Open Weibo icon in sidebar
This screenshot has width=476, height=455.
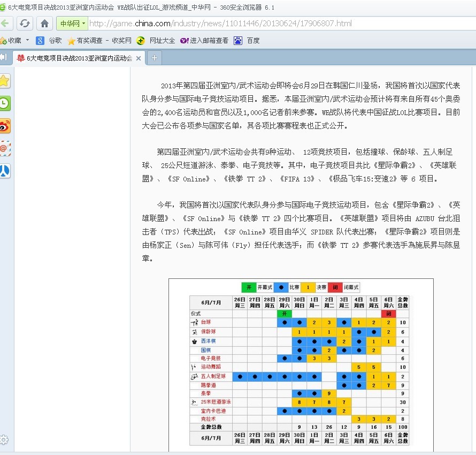(x=5, y=126)
